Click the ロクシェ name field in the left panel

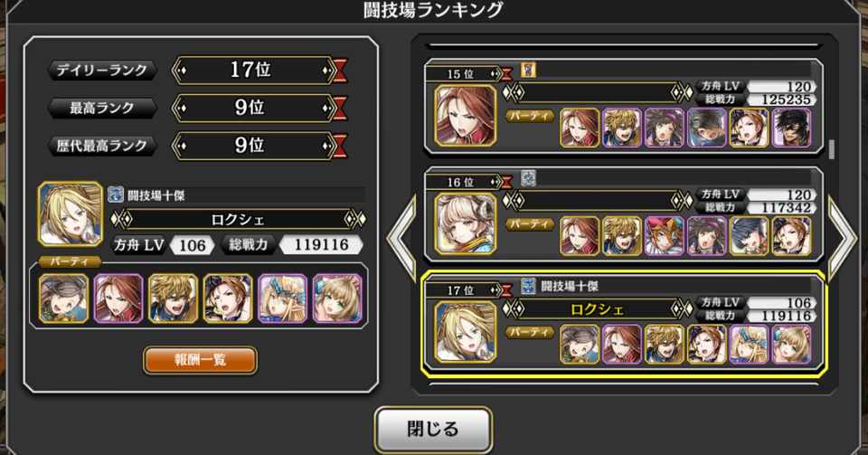click(x=238, y=220)
